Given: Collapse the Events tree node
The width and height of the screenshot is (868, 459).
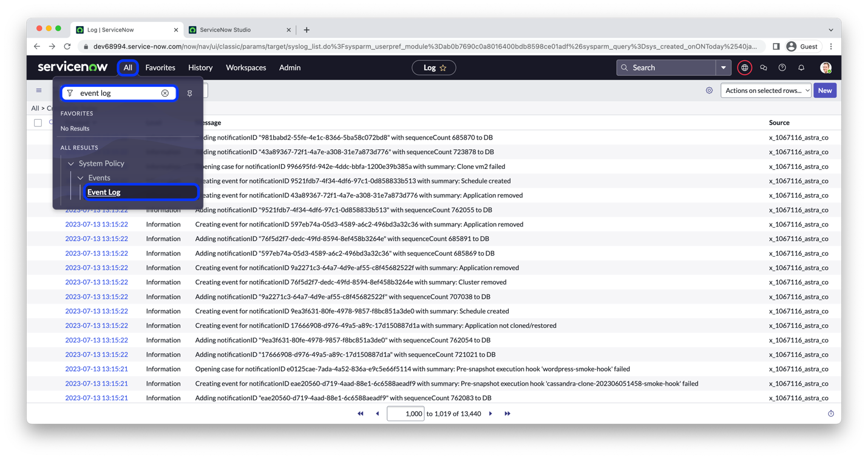Looking at the screenshot, I should pos(80,178).
